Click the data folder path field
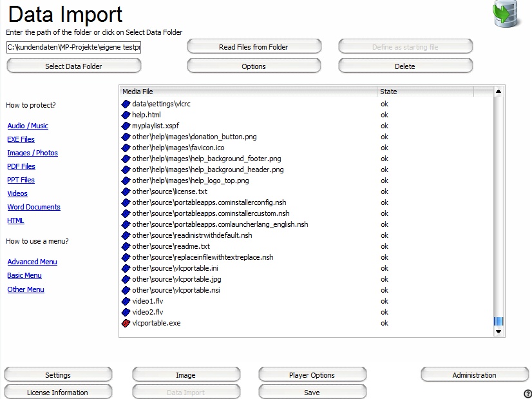This screenshot has height=399, width=532. 73,47
